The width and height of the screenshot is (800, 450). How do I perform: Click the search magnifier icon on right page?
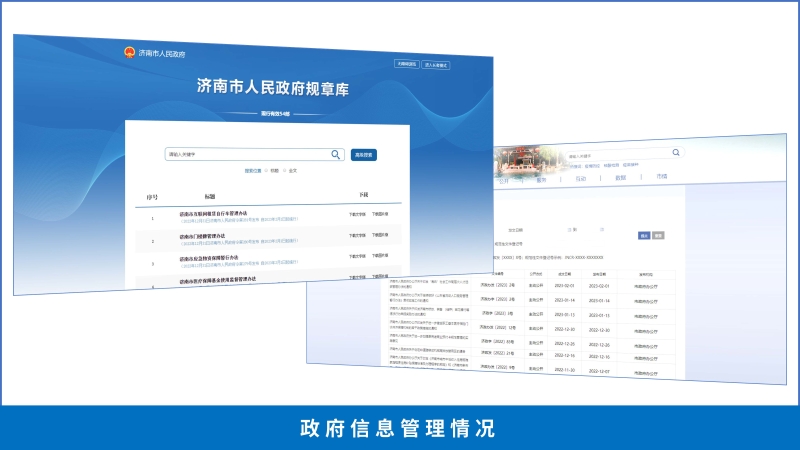[676, 153]
